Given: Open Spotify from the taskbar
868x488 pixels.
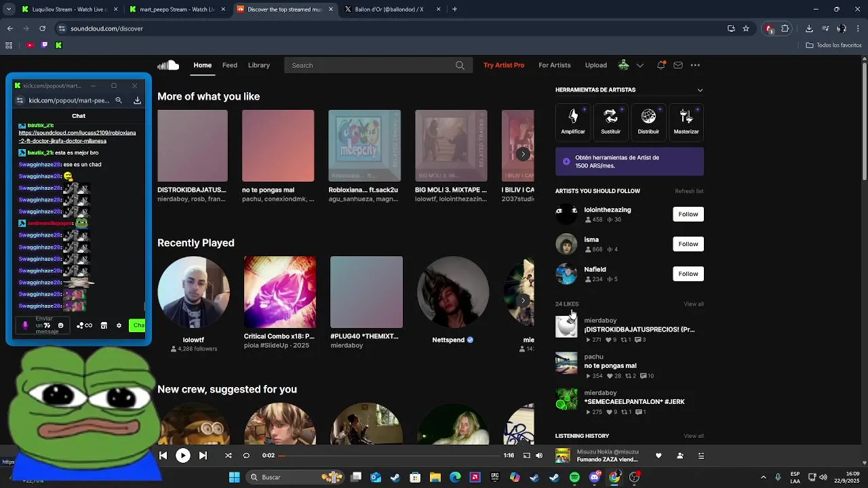Looking at the screenshot, I should 574,477.
